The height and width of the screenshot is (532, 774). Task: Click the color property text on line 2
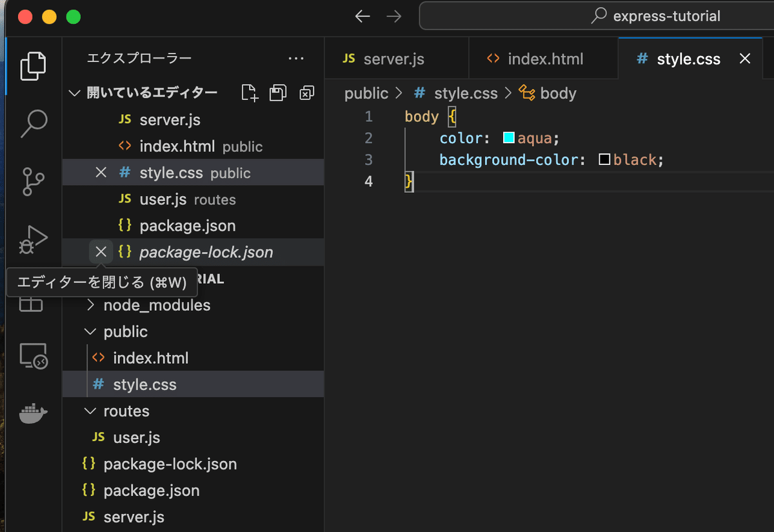(461, 138)
